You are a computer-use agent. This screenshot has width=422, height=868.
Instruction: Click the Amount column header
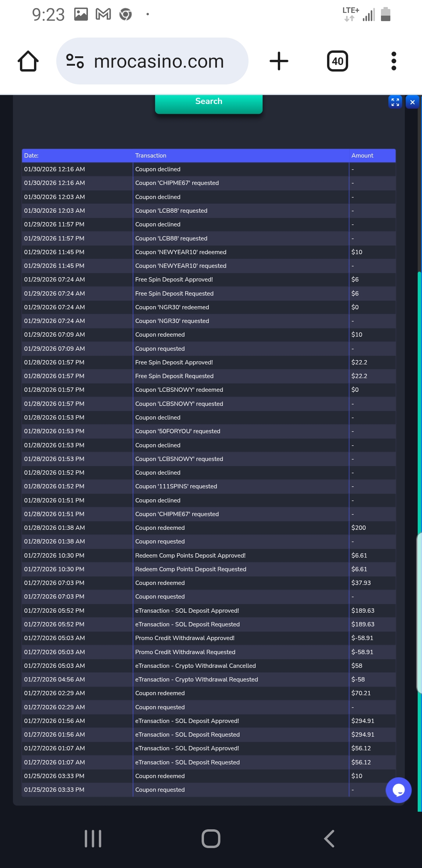tap(362, 156)
